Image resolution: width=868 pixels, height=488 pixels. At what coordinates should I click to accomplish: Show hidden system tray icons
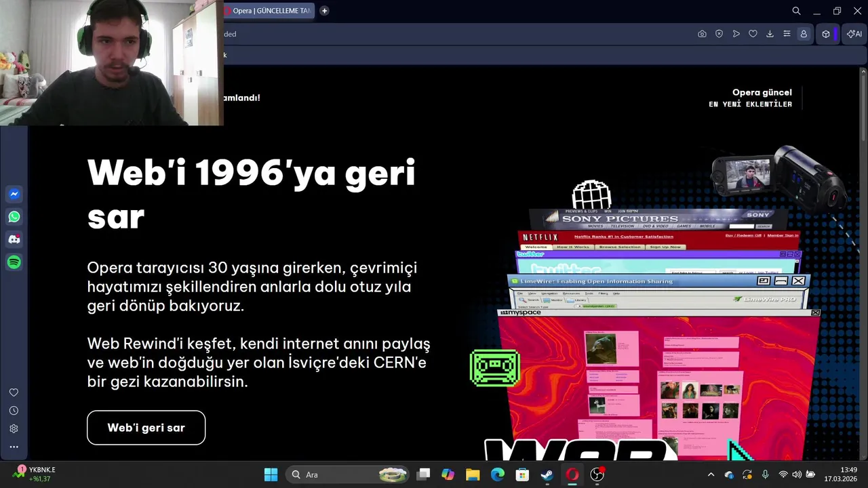pos(711,474)
